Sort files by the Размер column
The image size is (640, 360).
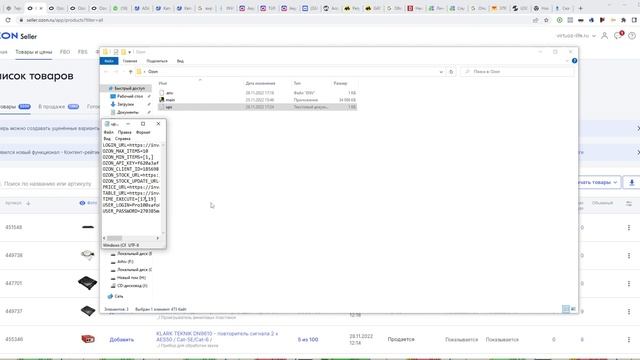[340, 83]
